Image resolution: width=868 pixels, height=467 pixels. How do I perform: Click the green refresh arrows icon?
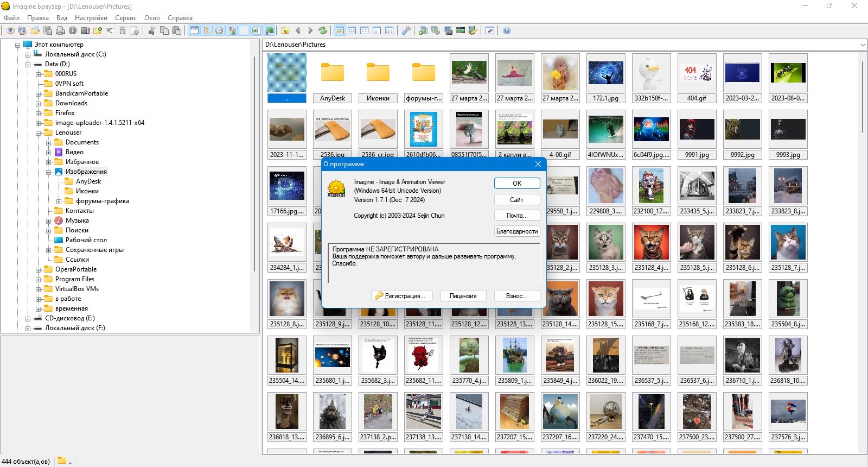(323, 30)
